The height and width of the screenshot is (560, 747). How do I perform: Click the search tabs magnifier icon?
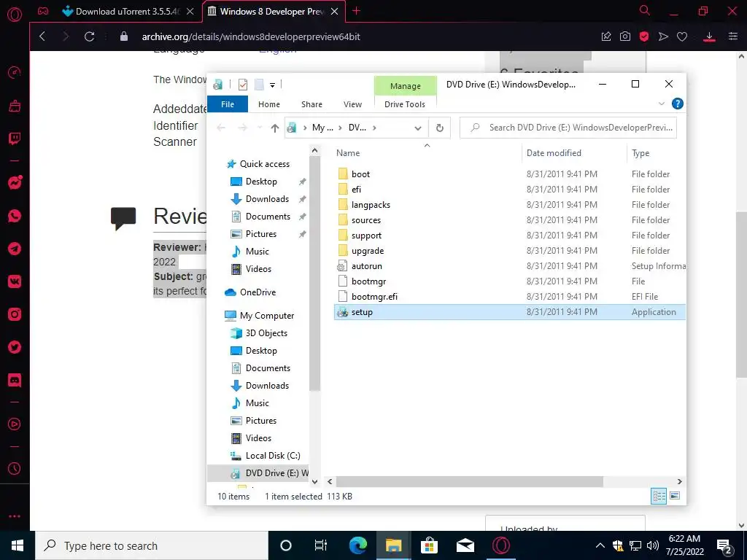(645, 10)
